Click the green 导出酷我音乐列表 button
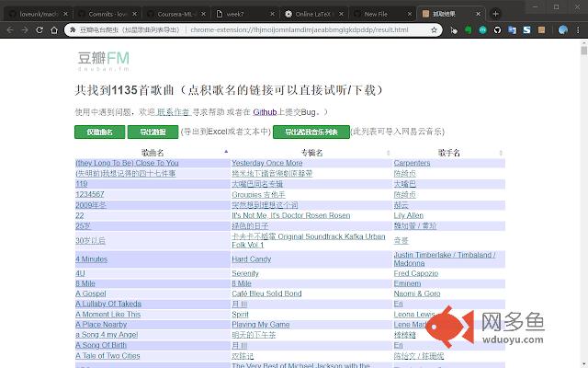Screen dimensions: 588x368 coord(311,132)
